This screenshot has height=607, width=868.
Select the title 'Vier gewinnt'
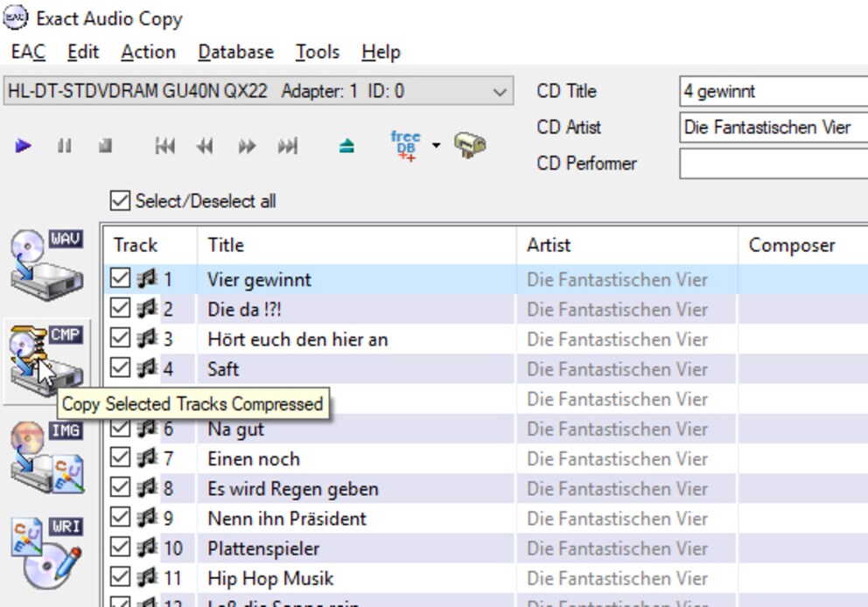tap(259, 279)
